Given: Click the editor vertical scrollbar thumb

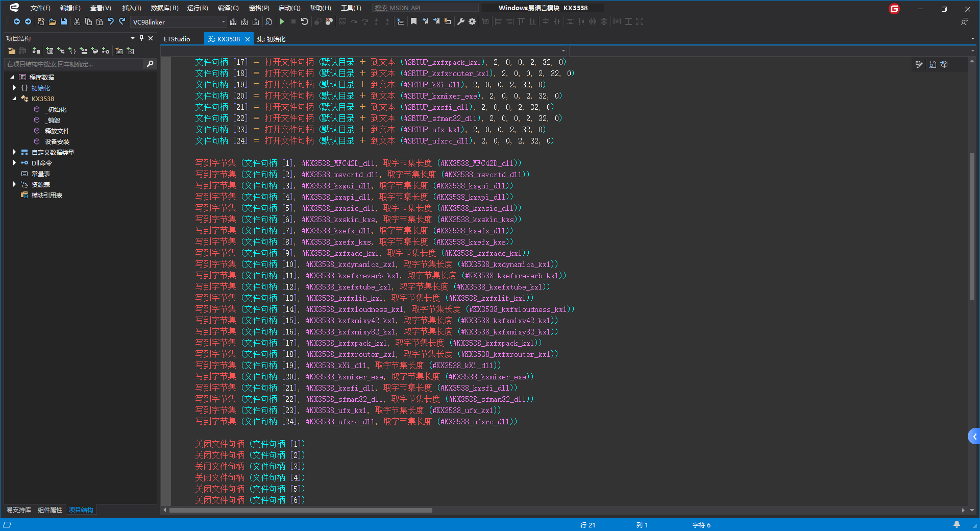Looking at the screenshot, I should (x=972, y=226).
